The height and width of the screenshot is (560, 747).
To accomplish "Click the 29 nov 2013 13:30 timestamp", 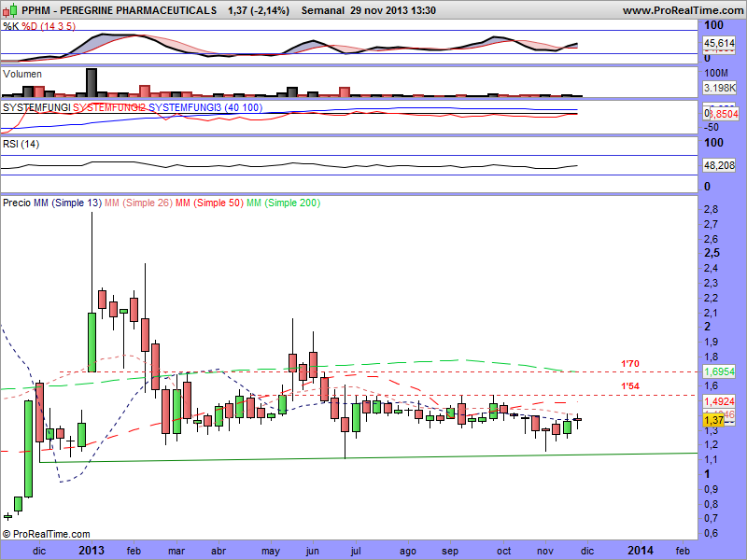I will click(x=393, y=10).
